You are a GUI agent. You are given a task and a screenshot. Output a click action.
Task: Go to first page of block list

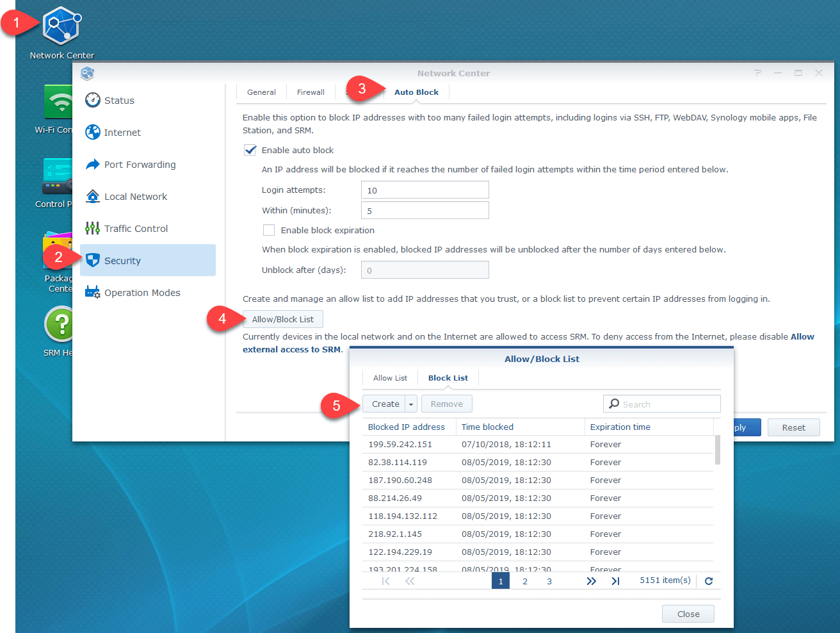click(385, 581)
